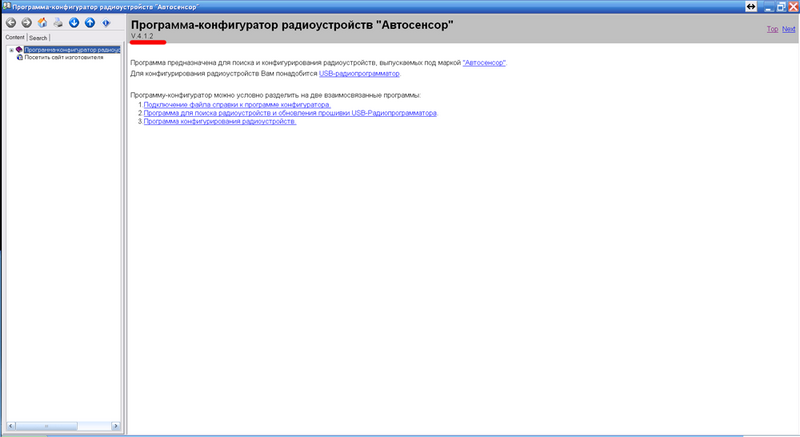Click the blue diamond info icon

tap(106, 23)
